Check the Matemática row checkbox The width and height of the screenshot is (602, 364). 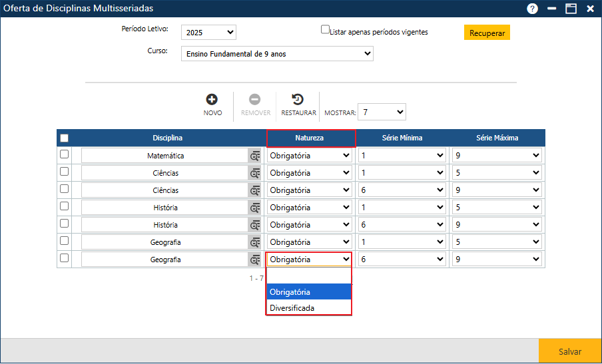(65, 154)
